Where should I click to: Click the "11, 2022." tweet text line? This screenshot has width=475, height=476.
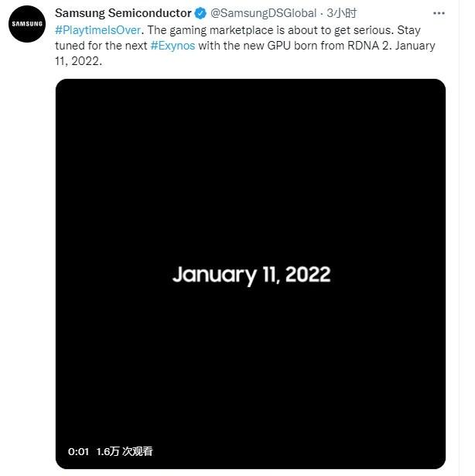79,61
